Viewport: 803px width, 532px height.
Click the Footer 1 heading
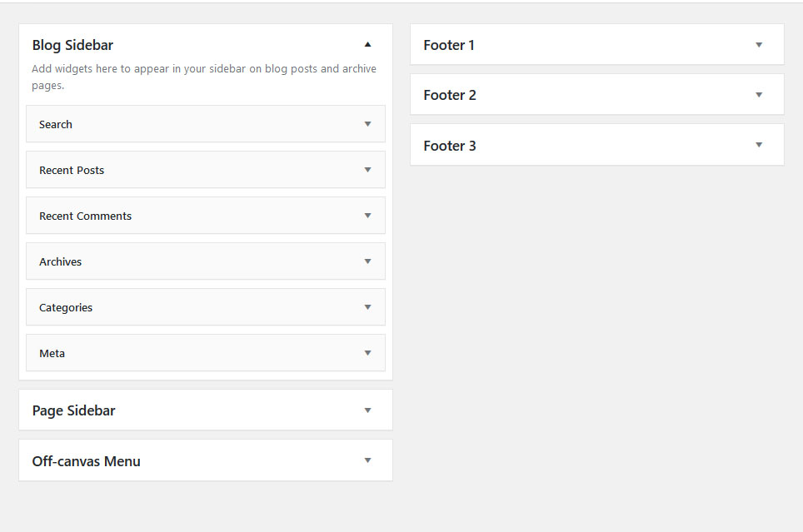[449, 45]
